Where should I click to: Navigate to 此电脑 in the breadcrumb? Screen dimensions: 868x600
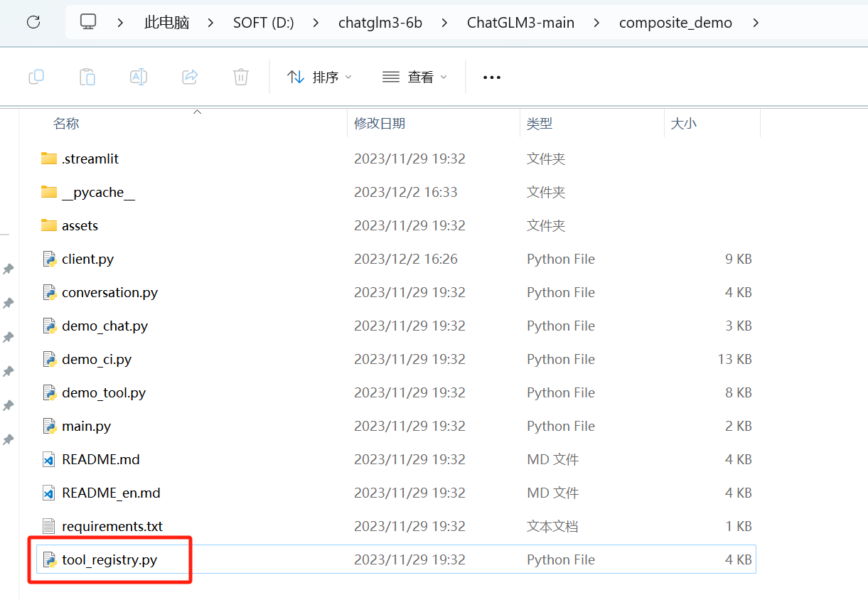pyautogui.click(x=167, y=23)
